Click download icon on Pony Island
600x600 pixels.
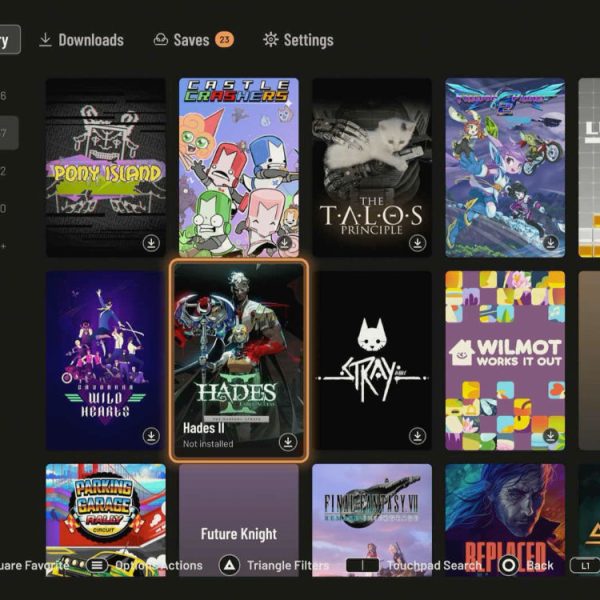coord(151,243)
